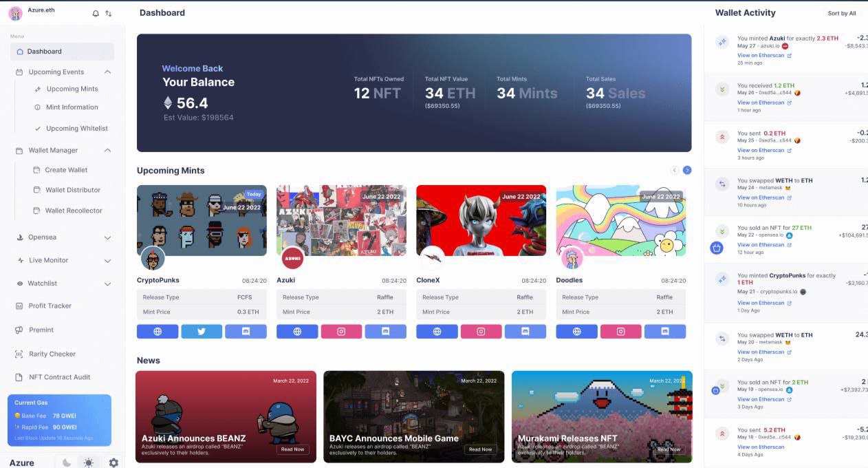Open Mint Information in the sidebar
The image size is (868, 468).
pyautogui.click(x=67, y=107)
